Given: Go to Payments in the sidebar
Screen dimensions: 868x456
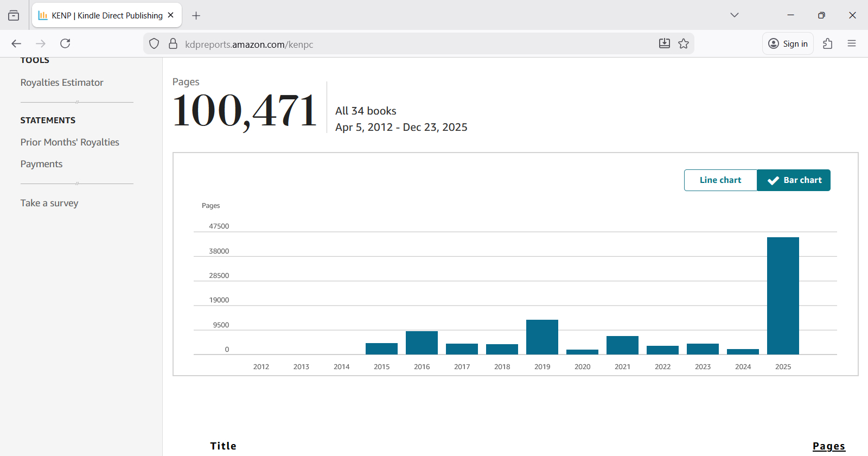Looking at the screenshot, I should point(41,164).
